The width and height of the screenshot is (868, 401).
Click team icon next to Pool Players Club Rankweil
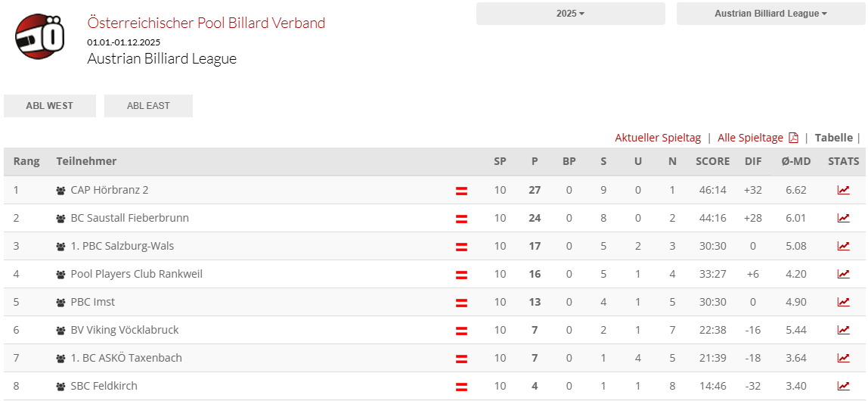click(x=60, y=275)
